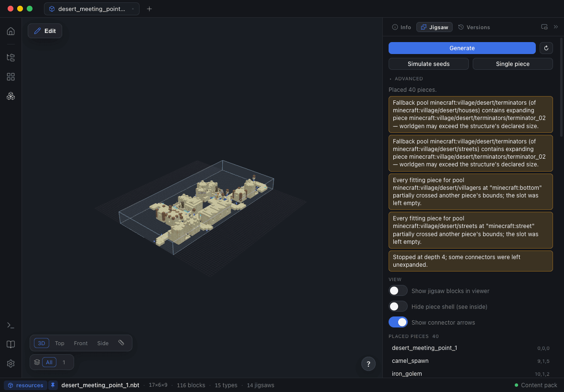Open the Info tab
This screenshot has width=564, height=392.
401,27
